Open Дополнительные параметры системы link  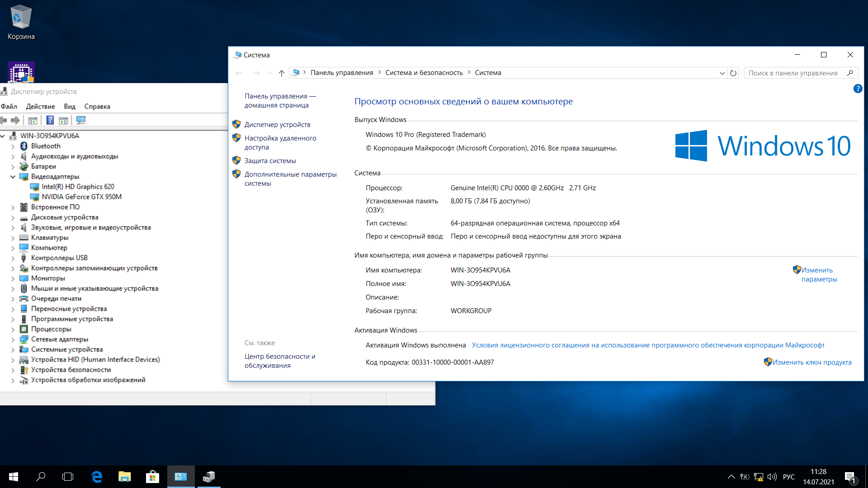[289, 179]
